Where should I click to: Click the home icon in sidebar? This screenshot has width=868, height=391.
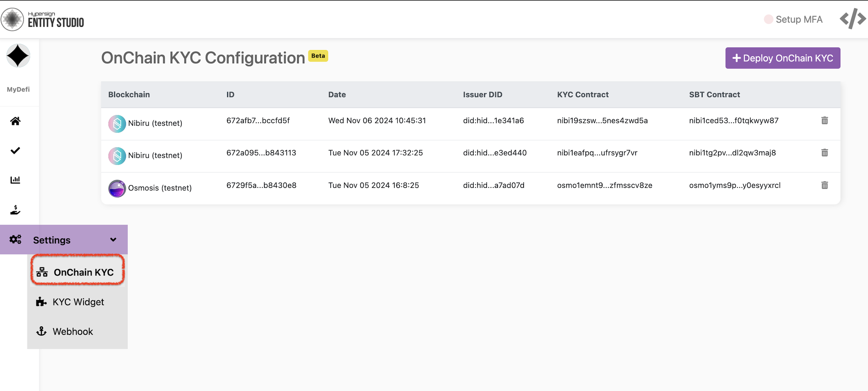pyautogui.click(x=15, y=121)
